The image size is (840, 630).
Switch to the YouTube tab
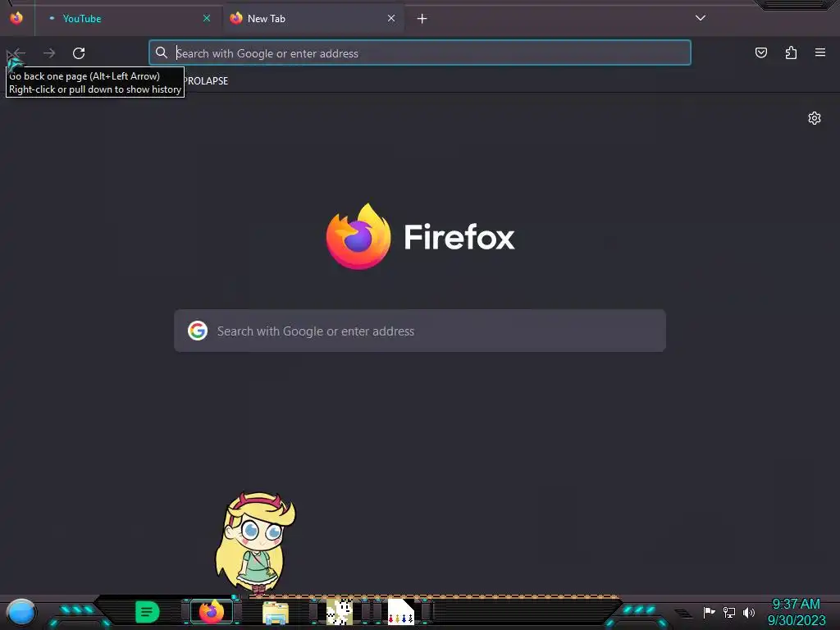point(127,19)
